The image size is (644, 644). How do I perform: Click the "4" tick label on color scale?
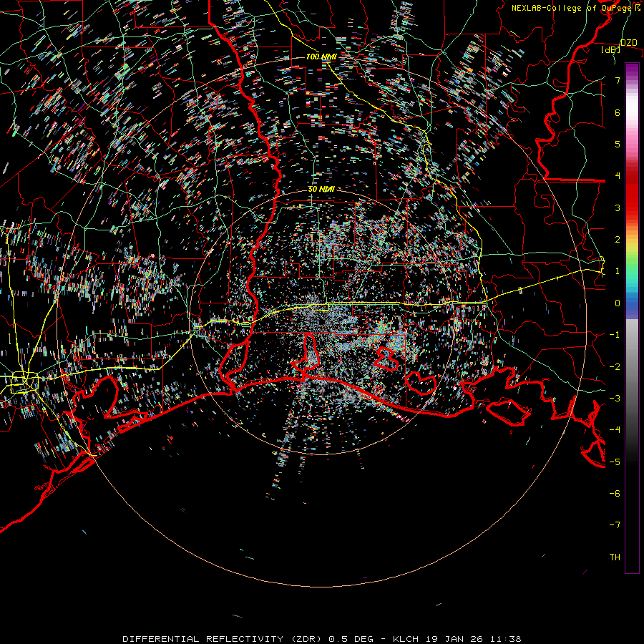[x=618, y=176]
